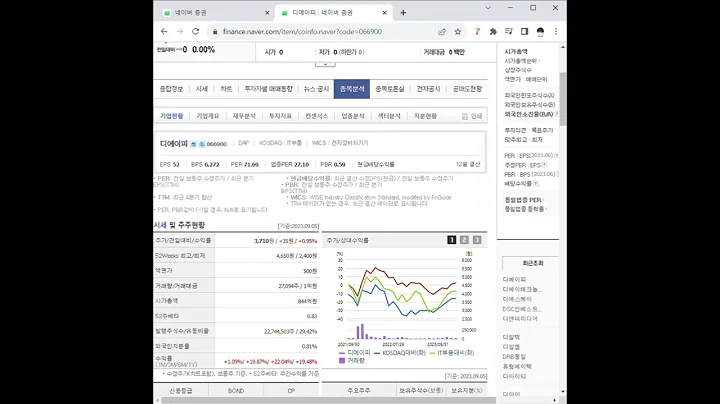Focus the address bar URL field
This screenshot has height=404, width=720.
(302, 32)
